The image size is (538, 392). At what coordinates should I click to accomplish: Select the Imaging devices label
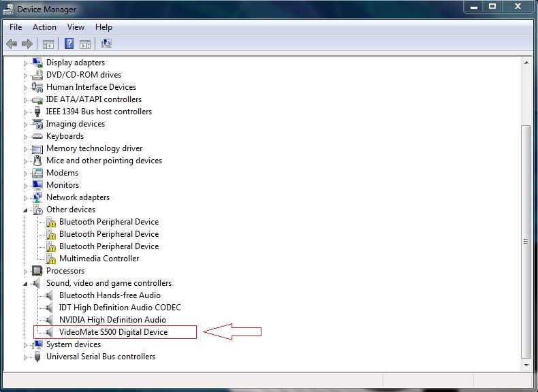click(76, 124)
